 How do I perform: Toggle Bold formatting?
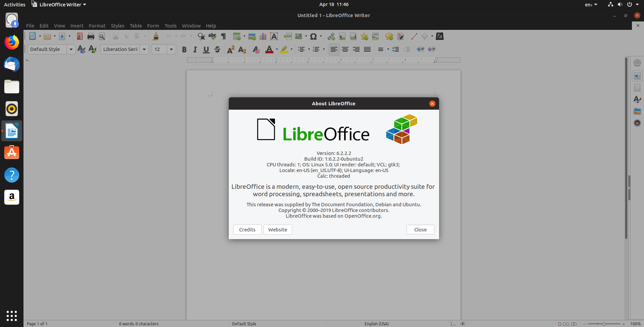click(x=184, y=49)
